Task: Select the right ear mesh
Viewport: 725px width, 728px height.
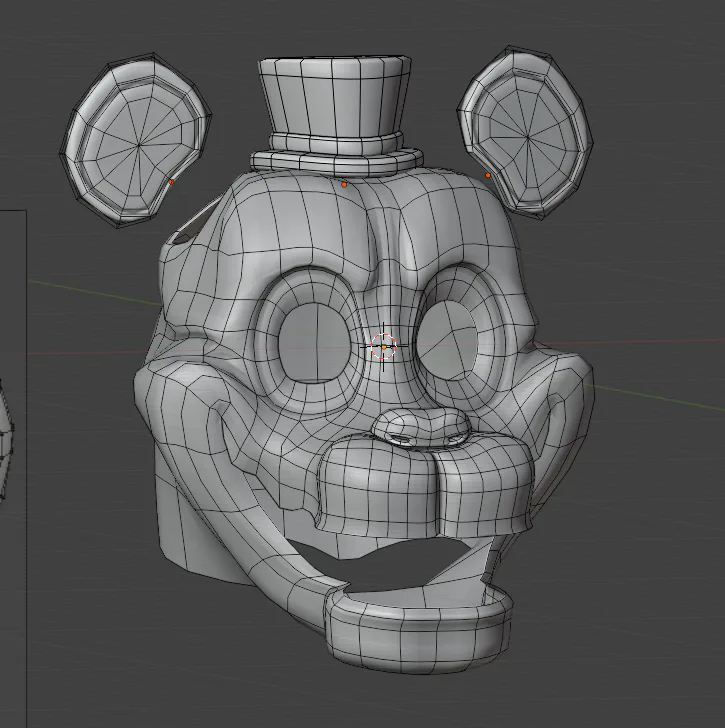Action: tap(525, 132)
